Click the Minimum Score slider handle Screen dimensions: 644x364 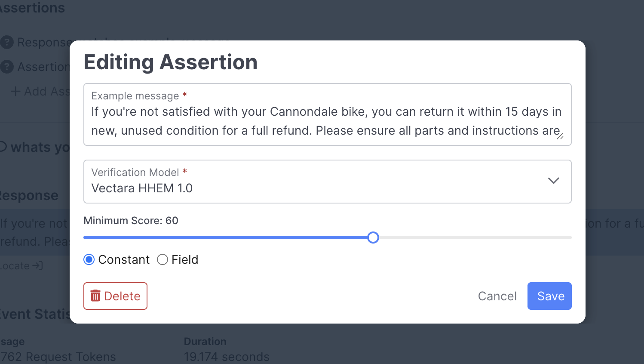click(x=373, y=238)
